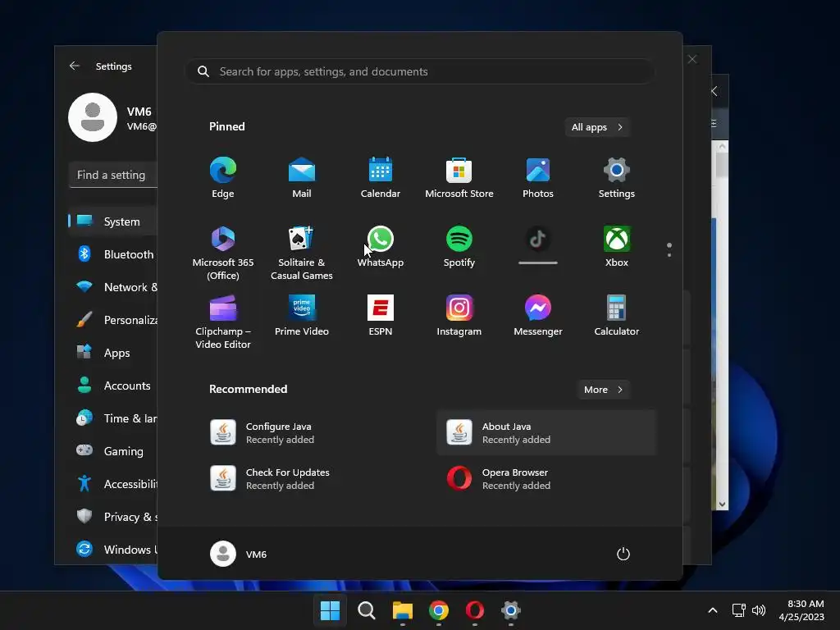Open the pinned Settings gear app
Screen dimensions: 840x630
click(x=617, y=178)
